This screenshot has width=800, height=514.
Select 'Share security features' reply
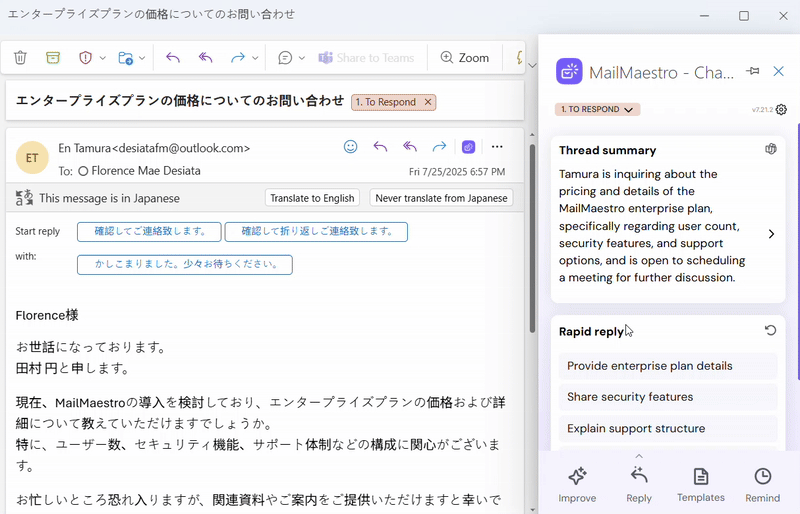[x=668, y=397]
